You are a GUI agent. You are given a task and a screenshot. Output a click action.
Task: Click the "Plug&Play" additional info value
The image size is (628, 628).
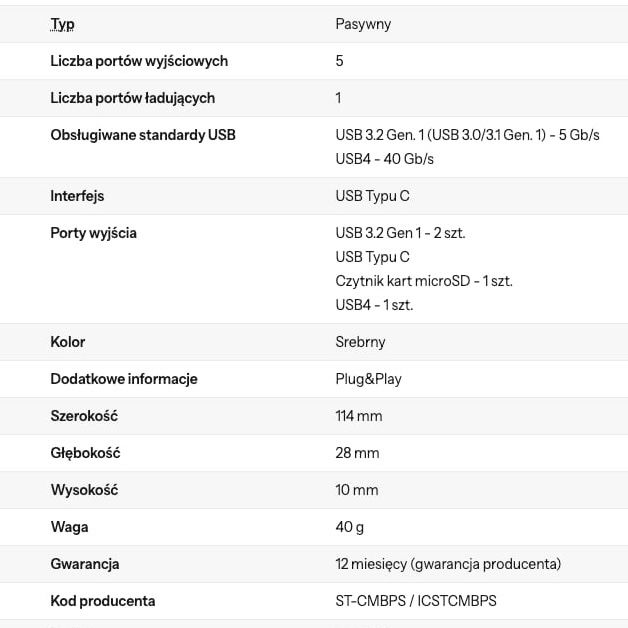click(x=368, y=379)
